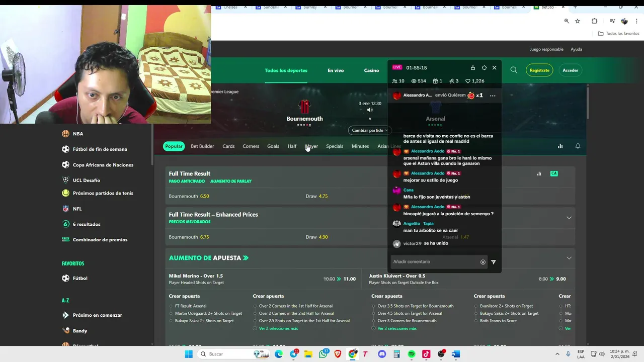
Task: Open Juego responsable link
Action: tap(546, 49)
